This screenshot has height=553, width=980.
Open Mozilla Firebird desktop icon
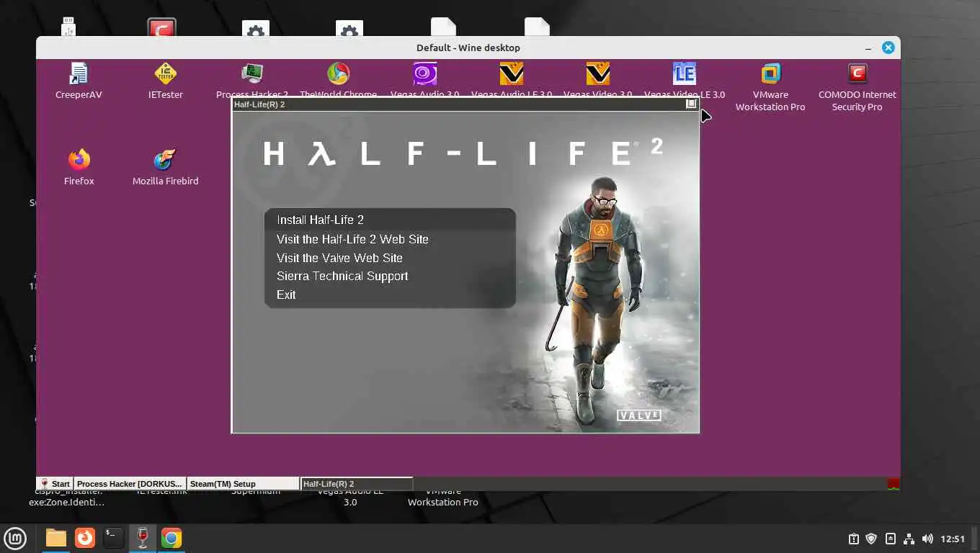[x=165, y=167]
